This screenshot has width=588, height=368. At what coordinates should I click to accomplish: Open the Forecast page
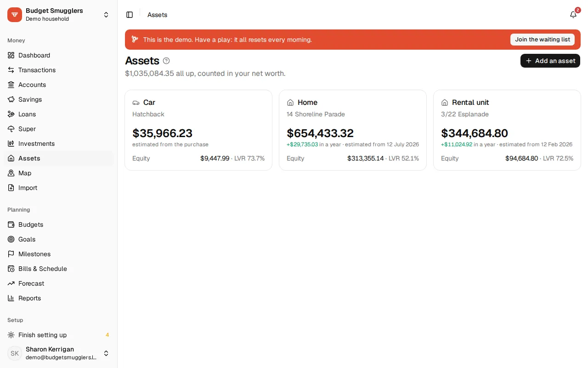(58, 283)
